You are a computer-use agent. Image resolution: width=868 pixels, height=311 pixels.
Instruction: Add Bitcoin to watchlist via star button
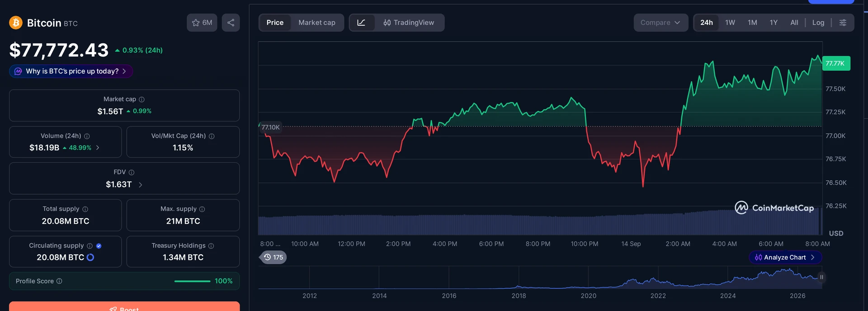(202, 23)
